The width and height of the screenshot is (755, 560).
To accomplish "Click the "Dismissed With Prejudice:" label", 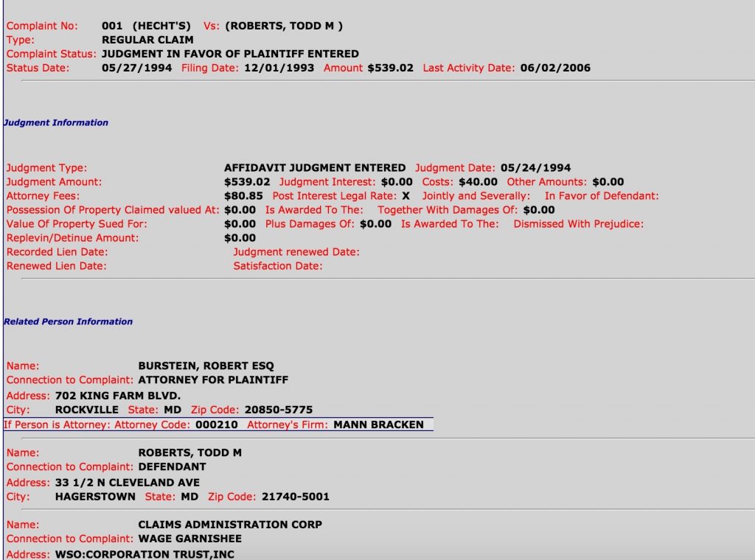I will [x=579, y=224].
